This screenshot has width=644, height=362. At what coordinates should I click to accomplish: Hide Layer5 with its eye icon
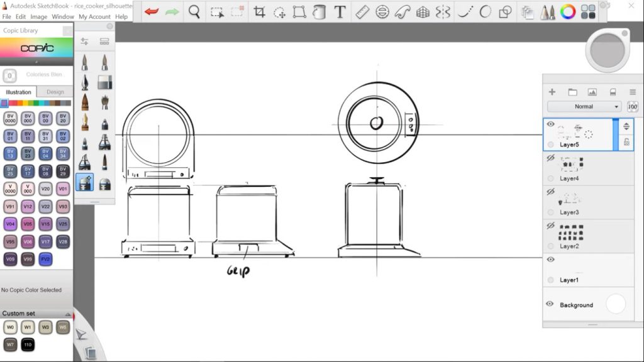tap(550, 124)
